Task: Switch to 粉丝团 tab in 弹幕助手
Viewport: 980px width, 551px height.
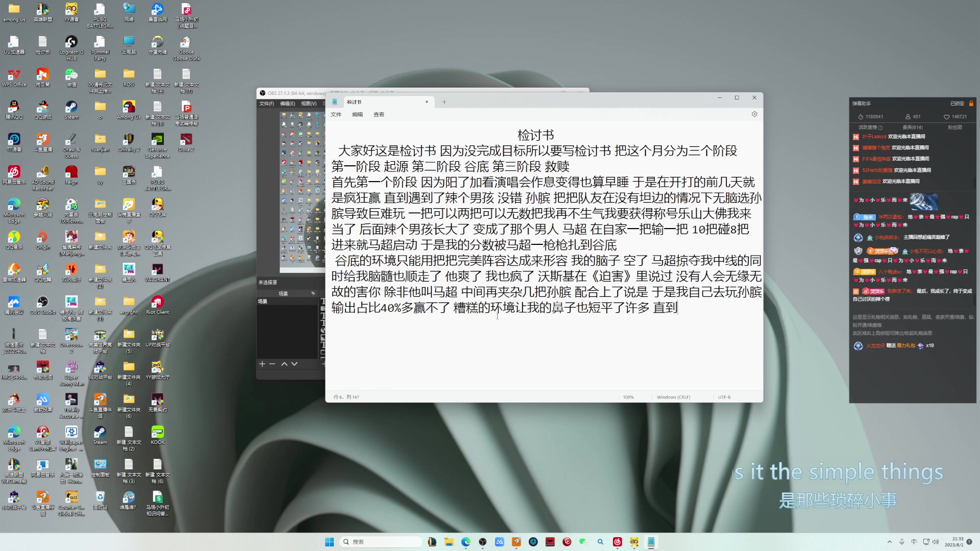Action: click(955, 128)
